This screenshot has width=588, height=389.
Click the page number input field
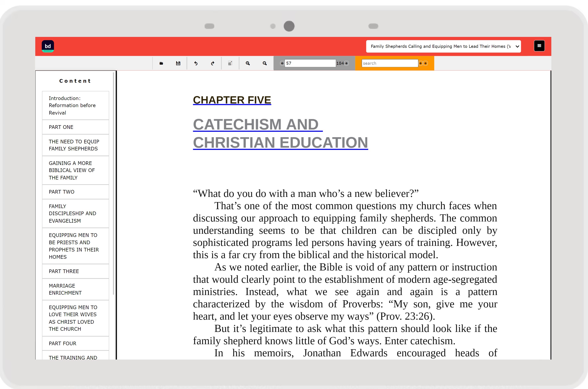pyautogui.click(x=310, y=63)
